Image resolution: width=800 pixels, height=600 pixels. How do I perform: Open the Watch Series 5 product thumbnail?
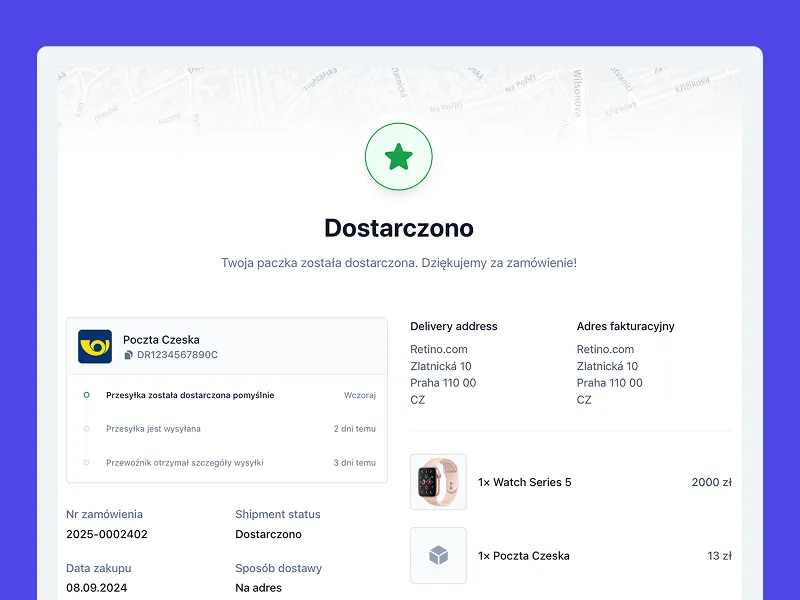point(438,482)
